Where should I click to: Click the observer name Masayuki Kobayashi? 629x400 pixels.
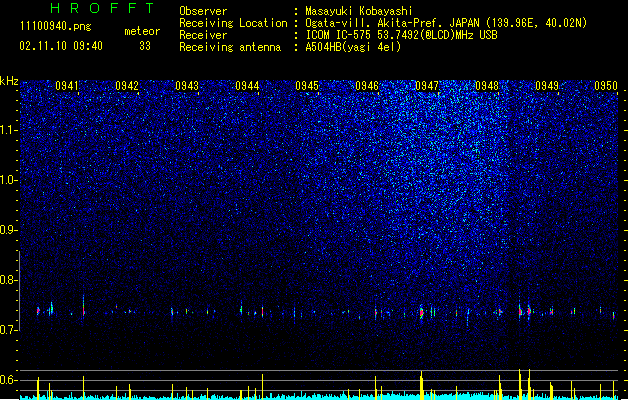(359, 11)
